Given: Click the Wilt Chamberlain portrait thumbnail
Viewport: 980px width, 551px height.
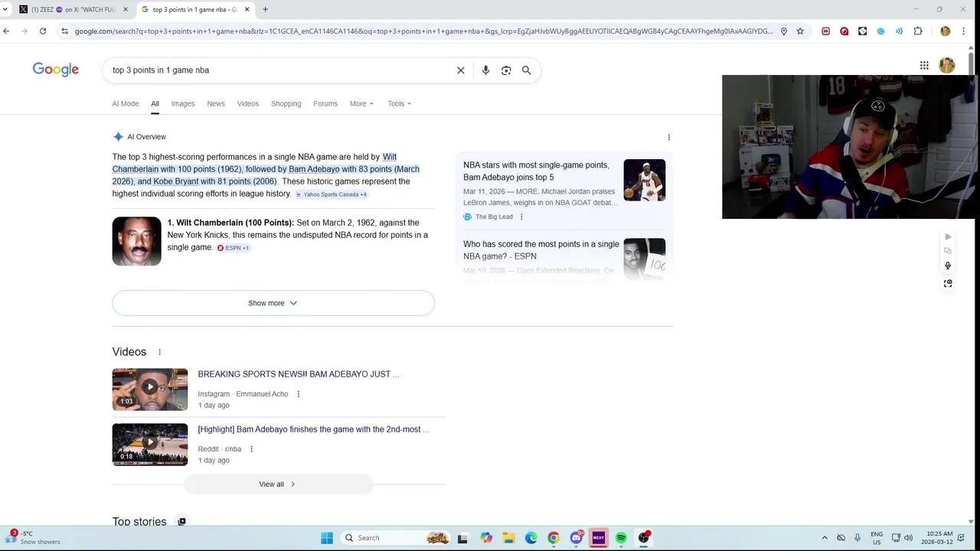Looking at the screenshot, I should click(x=137, y=241).
